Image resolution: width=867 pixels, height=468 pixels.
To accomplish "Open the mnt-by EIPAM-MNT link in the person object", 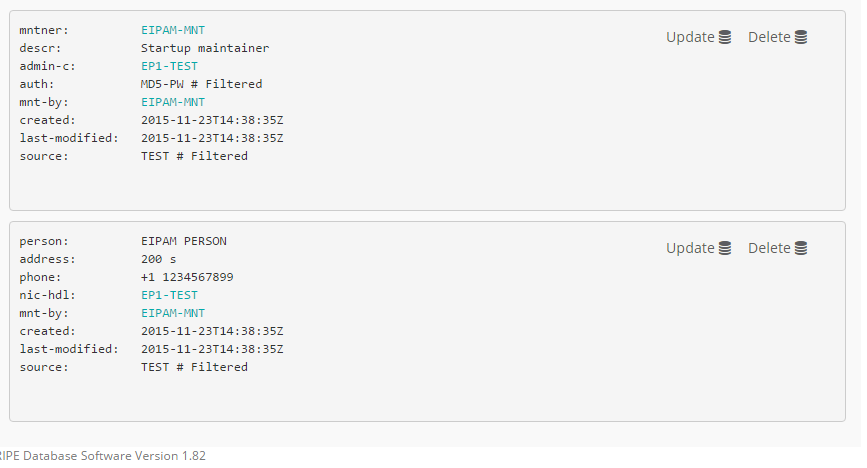I will click(x=173, y=313).
